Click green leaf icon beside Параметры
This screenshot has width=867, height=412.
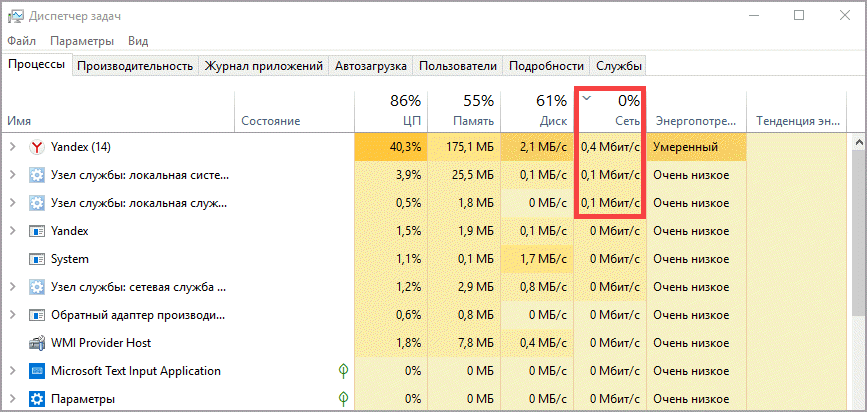pyautogui.click(x=344, y=399)
